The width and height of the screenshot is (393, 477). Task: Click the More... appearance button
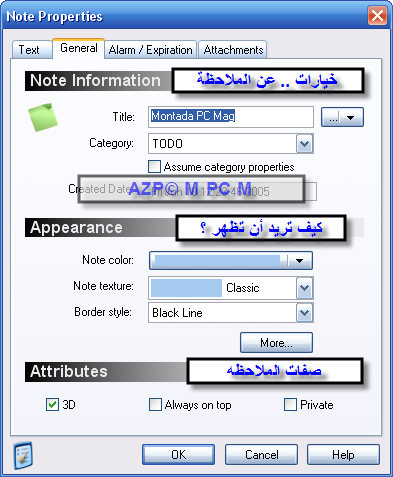[x=276, y=342]
